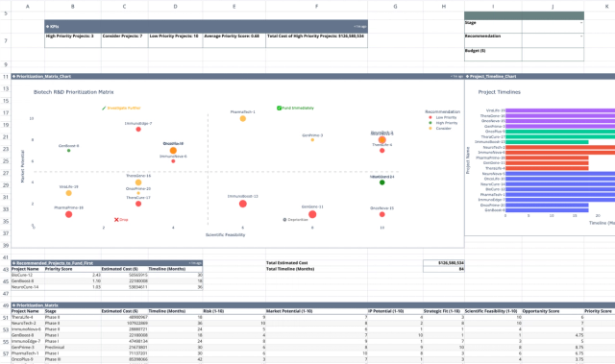615x364 pixels.
Task: Click the ImmunoBoost-13 red bubble
Action: pyautogui.click(x=243, y=204)
